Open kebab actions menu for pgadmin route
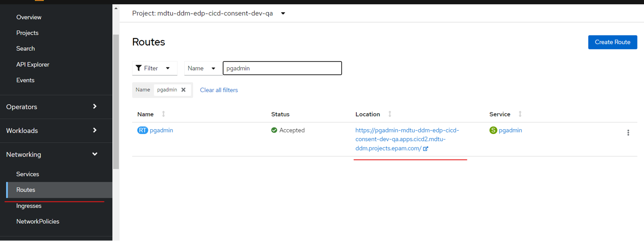The width and height of the screenshot is (644, 241). (x=628, y=133)
